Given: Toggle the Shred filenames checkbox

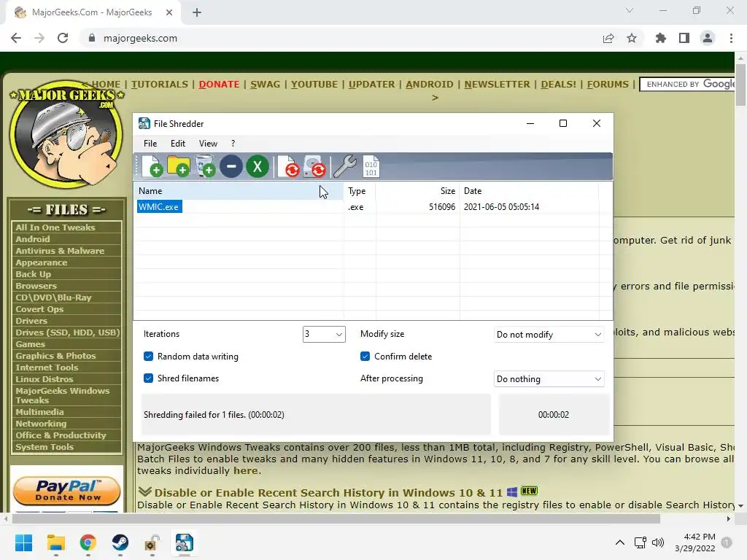Looking at the screenshot, I should coord(149,378).
